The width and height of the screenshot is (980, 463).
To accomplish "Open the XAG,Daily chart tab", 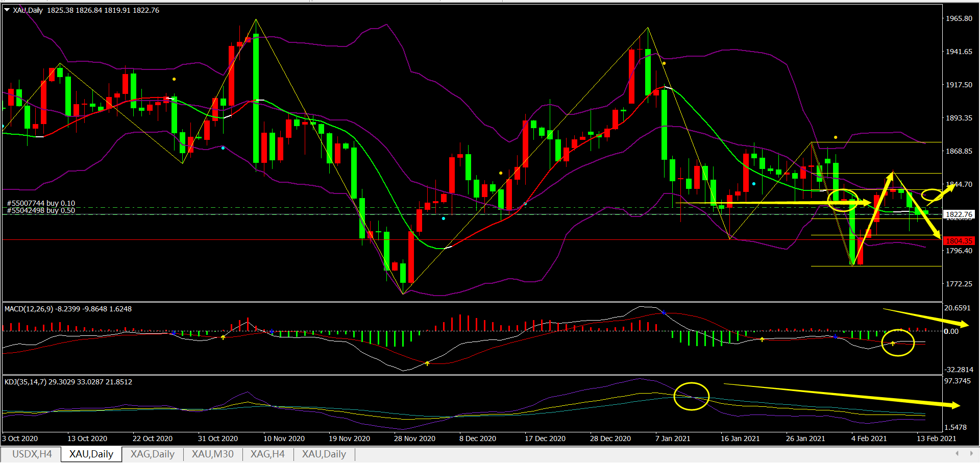I will (x=152, y=454).
